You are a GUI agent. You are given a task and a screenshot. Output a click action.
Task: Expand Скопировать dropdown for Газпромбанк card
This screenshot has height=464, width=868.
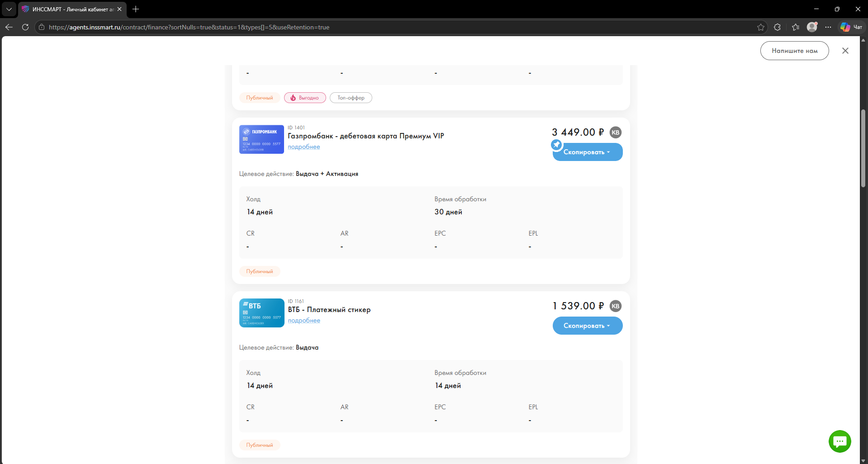tap(587, 152)
